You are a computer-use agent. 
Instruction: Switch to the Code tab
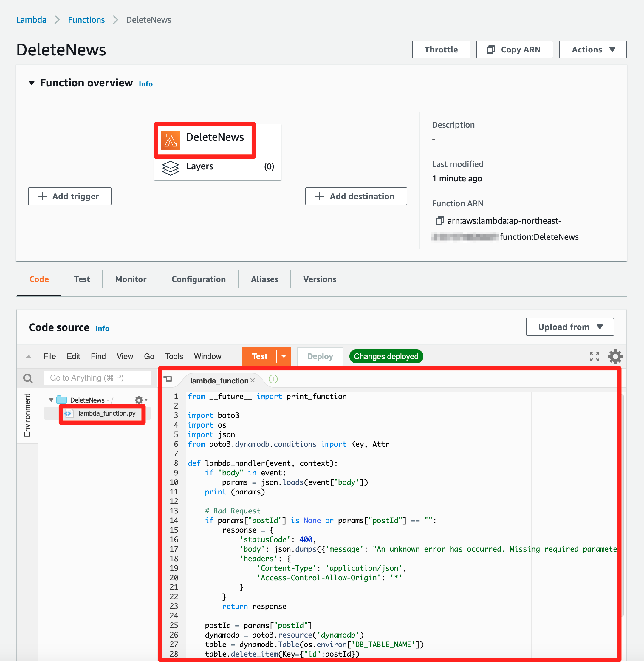(x=39, y=279)
